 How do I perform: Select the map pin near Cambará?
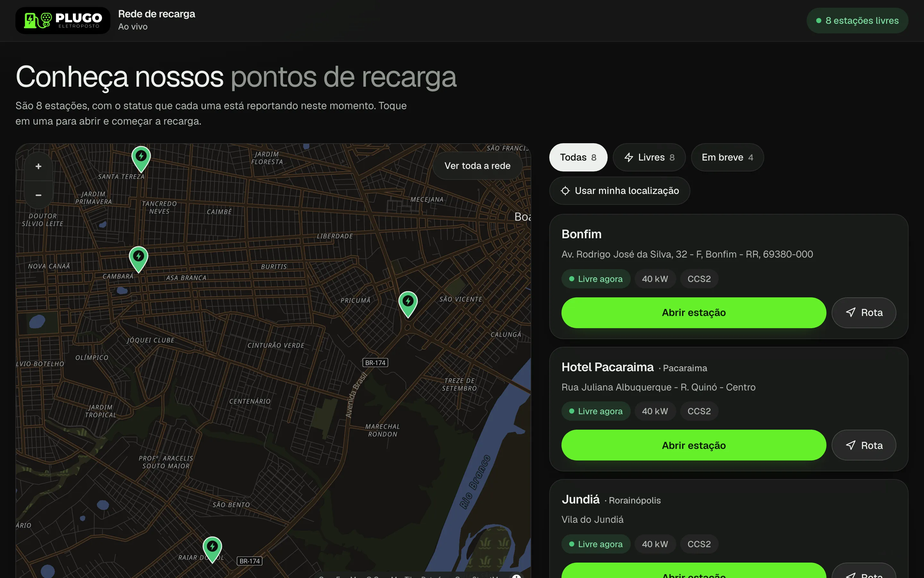coord(138,259)
